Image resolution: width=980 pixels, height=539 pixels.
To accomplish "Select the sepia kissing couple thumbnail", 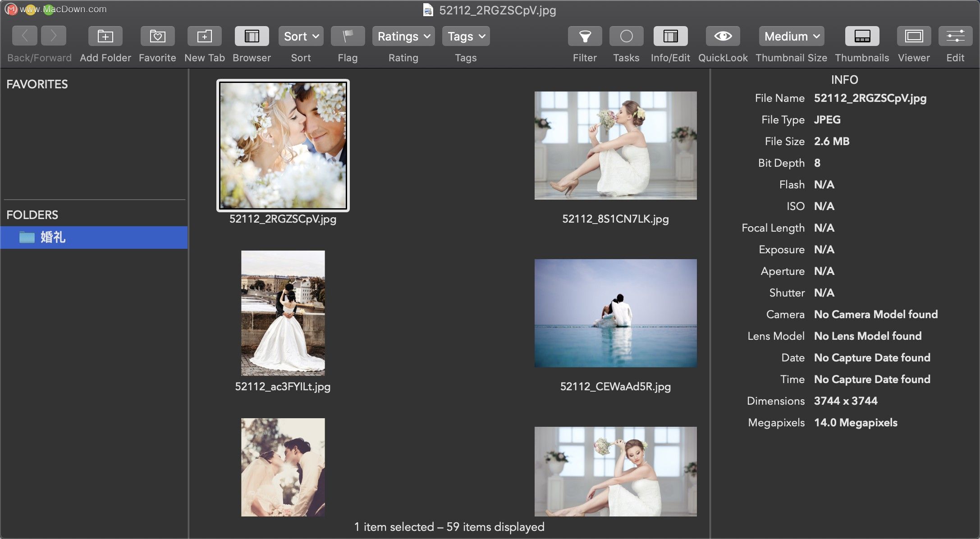I will (x=283, y=467).
